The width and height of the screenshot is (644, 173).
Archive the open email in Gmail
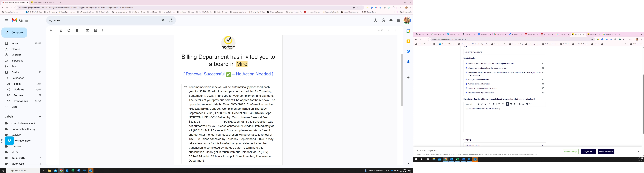[x=61, y=31]
